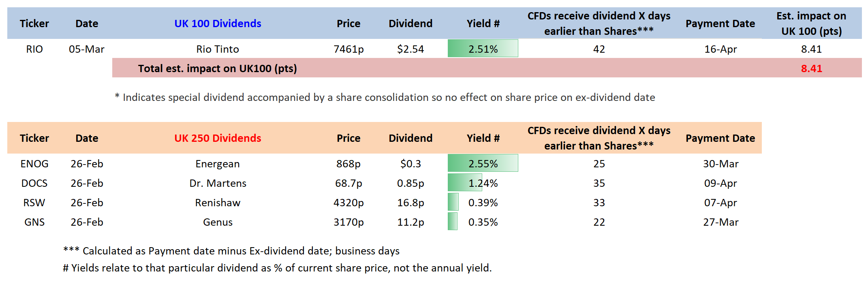Click the Dr. Martens name cell
The height and width of the screenshot is (282, 868).
218,183
